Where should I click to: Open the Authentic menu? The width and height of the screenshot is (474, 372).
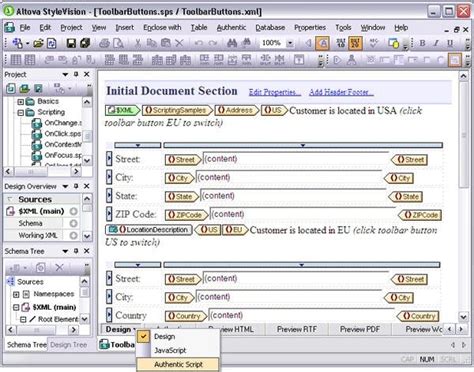coord(231,28)
